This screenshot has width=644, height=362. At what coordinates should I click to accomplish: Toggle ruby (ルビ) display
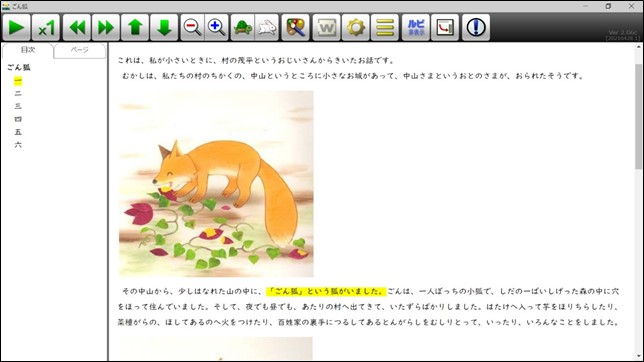pyautogui.click(x=416, y=28)
